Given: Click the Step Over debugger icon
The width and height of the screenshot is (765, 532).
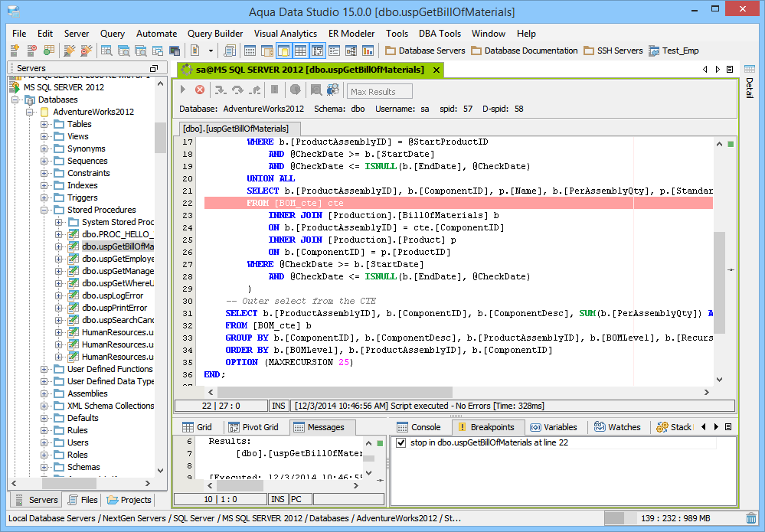Looking at the screenshot, I should pyautogui.click(x=237, y=90).
